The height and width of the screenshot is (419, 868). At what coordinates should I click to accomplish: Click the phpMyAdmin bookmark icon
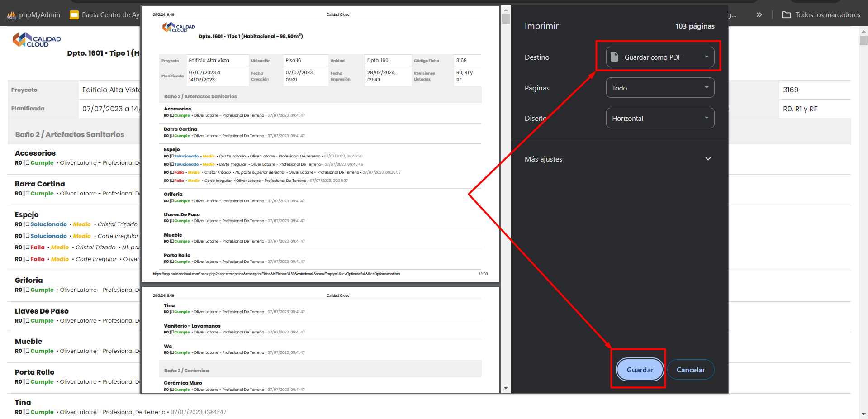[x=11, y=15]
